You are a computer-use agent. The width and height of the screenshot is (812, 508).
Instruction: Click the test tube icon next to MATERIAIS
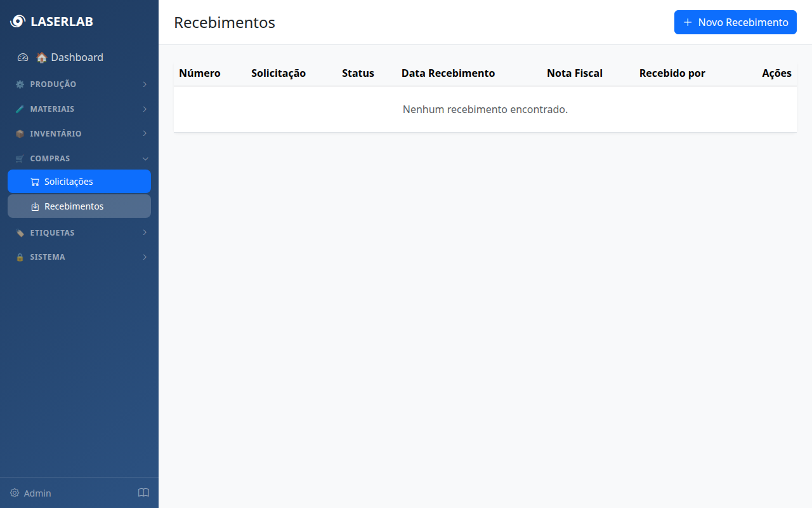coord(19,109)
